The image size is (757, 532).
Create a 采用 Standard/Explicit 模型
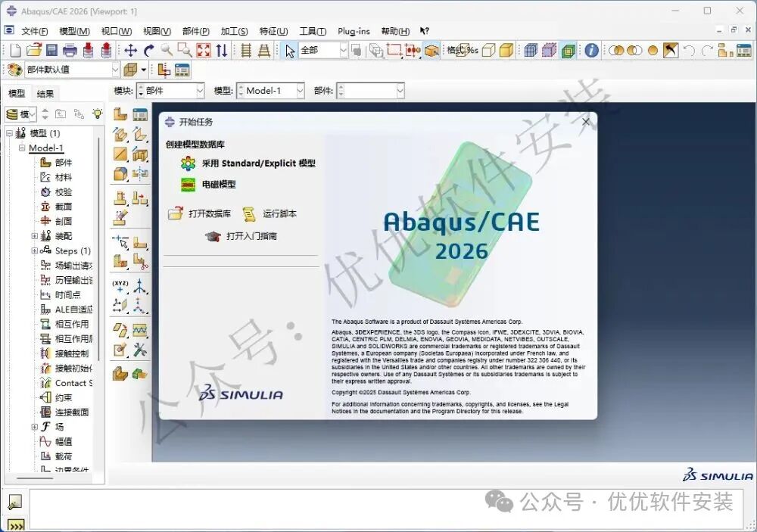click(248, 163)
